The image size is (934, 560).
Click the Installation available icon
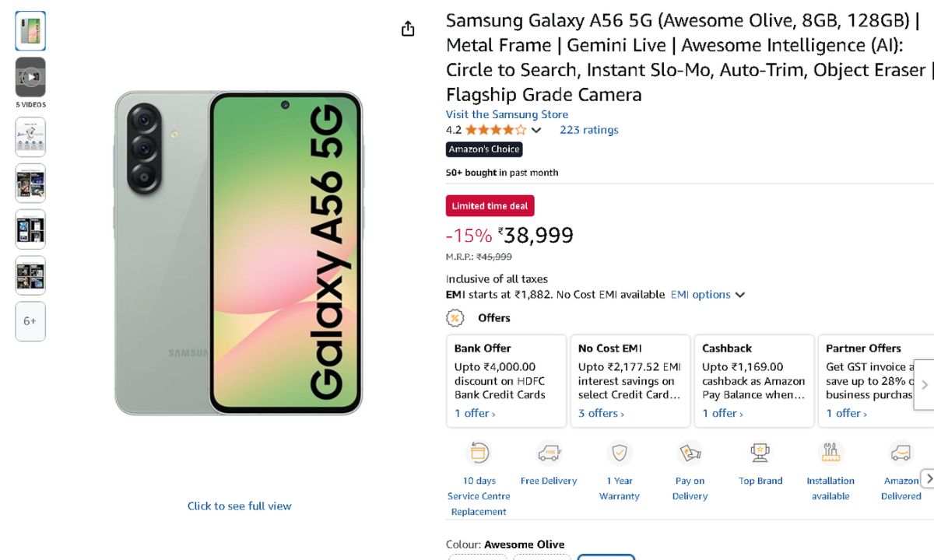pyautogui.click(x=830, y=453)
